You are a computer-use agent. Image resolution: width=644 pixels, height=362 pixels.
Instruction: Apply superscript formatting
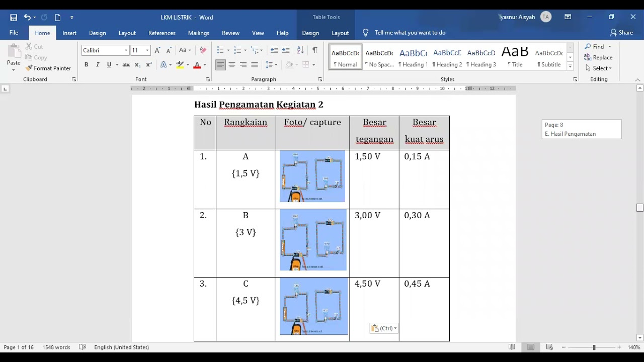click(x=148, y=65)
